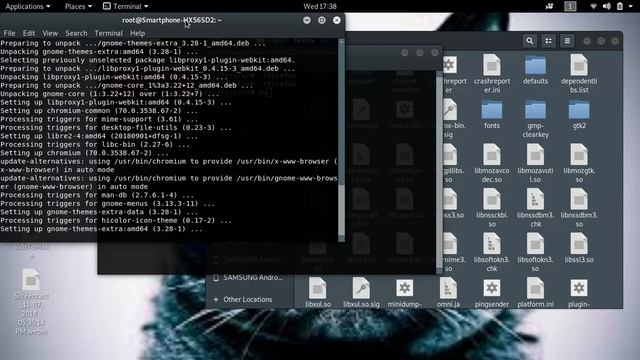
Task: Select the libmozgtk.so file
Action: click(x=579, y=163)
